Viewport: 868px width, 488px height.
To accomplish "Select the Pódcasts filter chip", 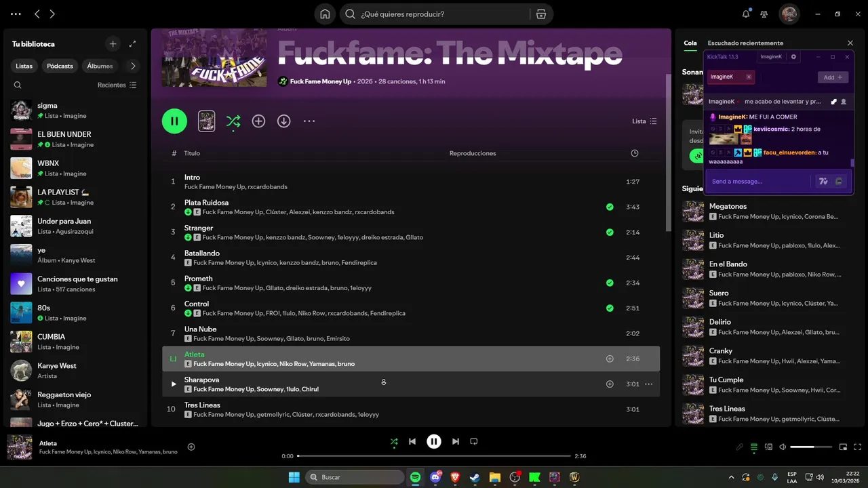I will 60,66.
